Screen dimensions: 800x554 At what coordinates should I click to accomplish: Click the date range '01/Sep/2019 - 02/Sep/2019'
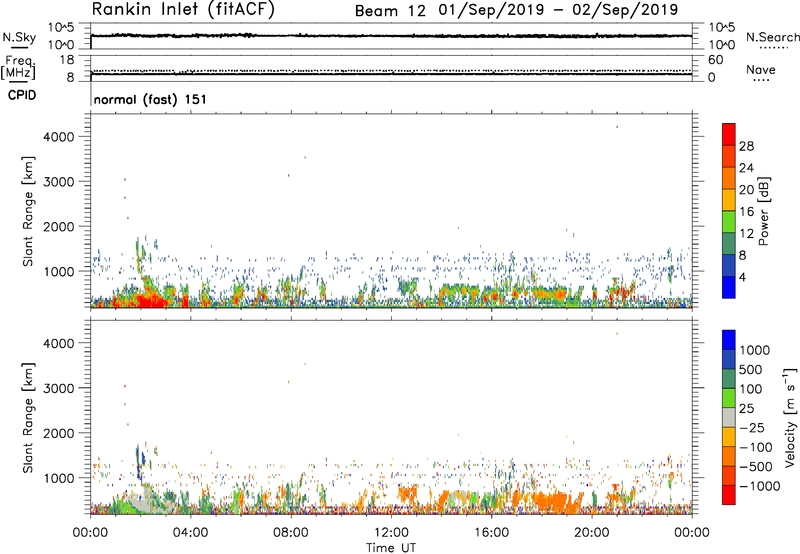(x=558, y=10)
